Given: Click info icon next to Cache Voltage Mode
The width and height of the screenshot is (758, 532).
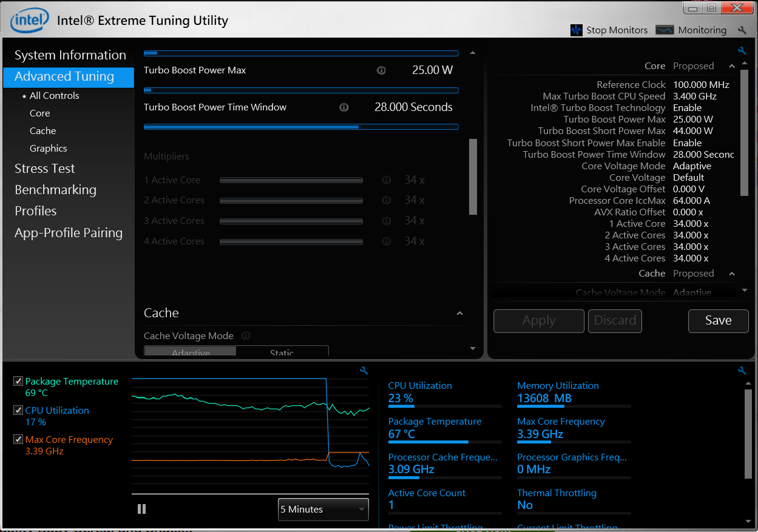Looking at the screenshot, I should [x=246, y=336].
